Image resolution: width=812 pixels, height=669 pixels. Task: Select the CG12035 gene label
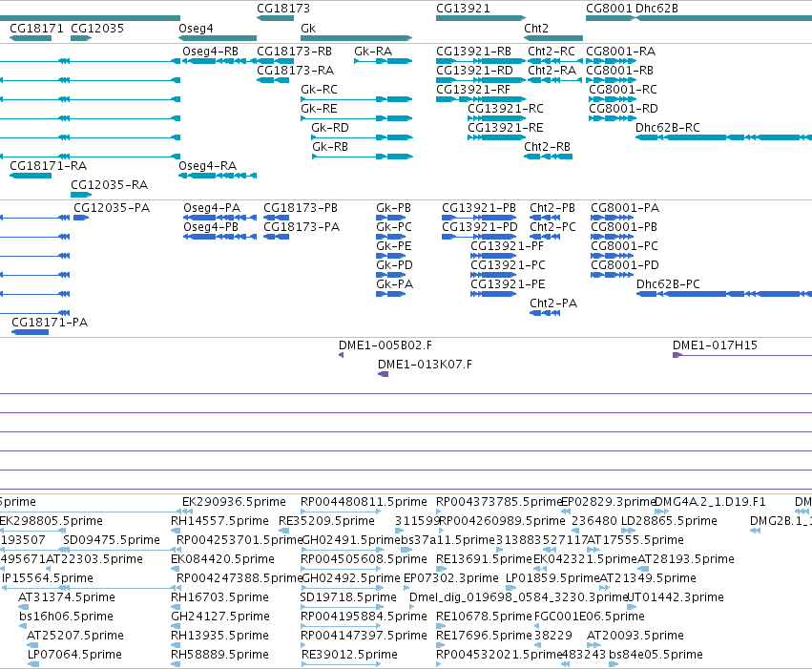(97, 29)
